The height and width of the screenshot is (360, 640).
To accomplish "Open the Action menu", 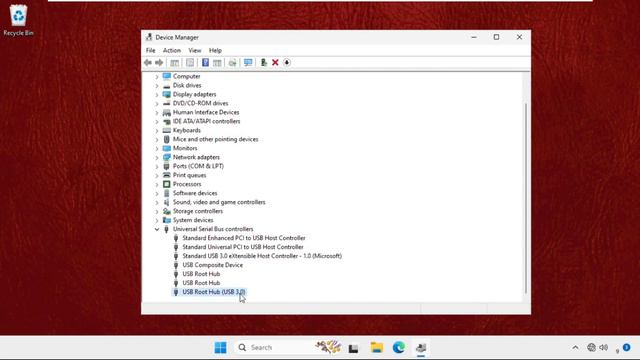I will point(172,50).
